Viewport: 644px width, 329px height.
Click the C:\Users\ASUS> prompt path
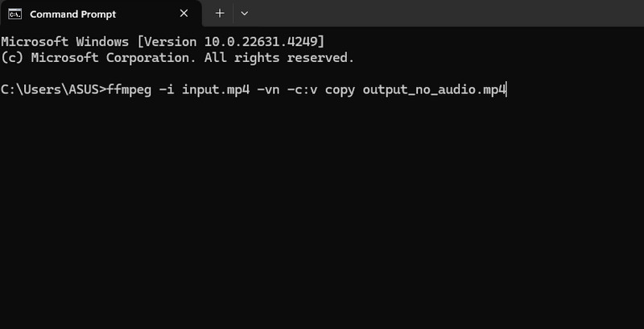point(53,89)
